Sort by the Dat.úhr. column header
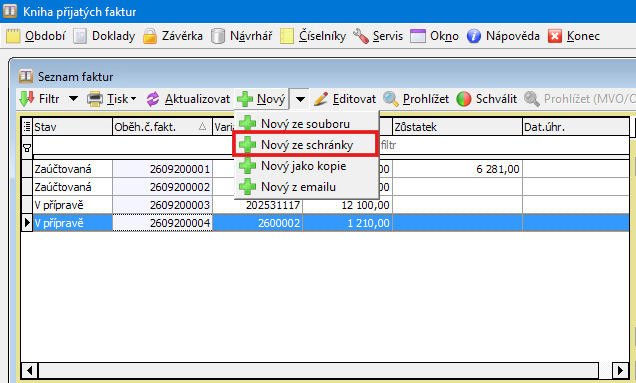Viewport: 636px width, 383px height. tap(576, 127)
